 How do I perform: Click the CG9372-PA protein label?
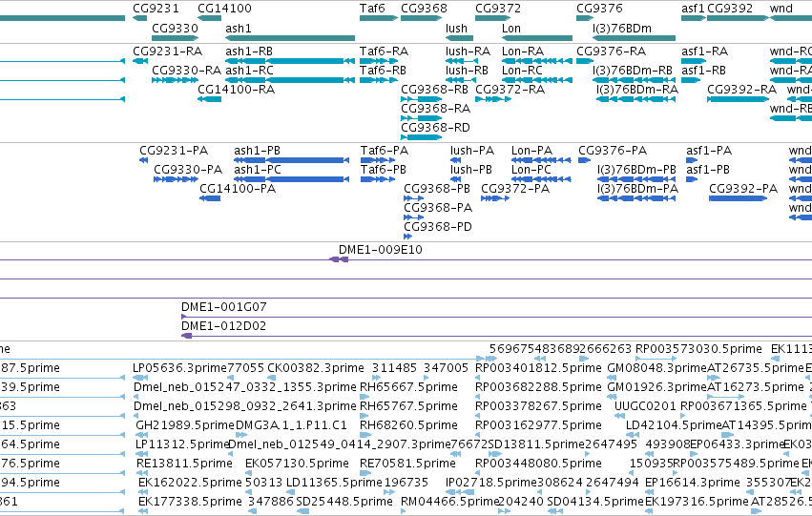tap(515, 189)
